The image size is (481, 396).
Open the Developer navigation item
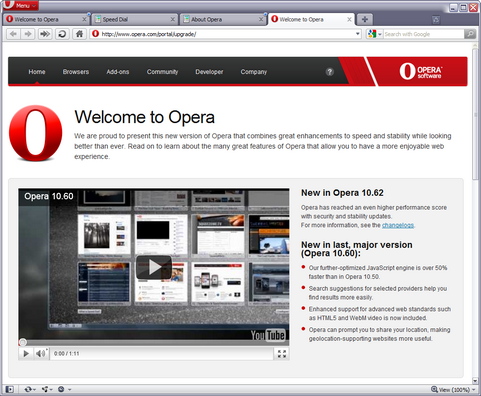click(x=209, y=72)
